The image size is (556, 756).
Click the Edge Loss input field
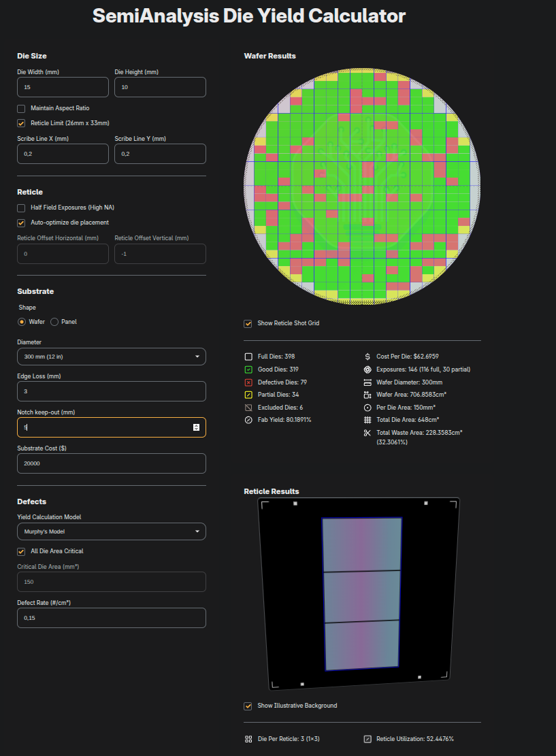[x=112, y=391]
